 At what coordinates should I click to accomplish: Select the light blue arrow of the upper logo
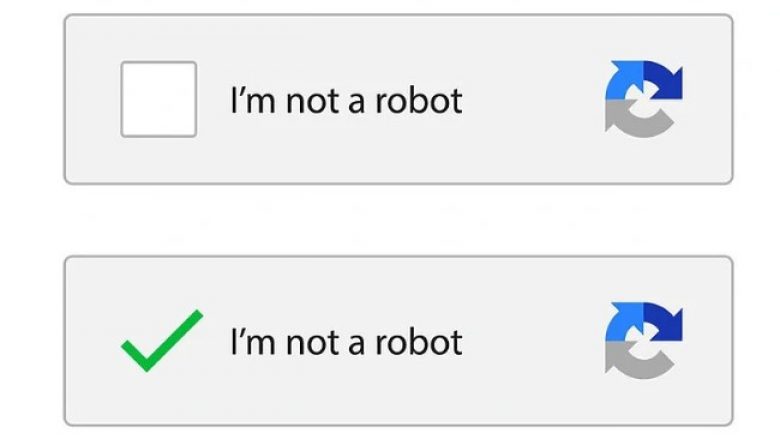[x=624, y=81]
